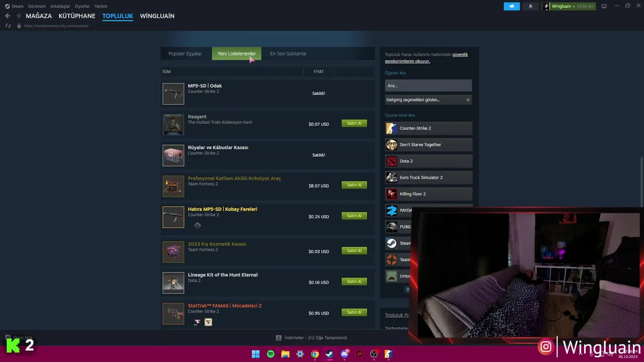Open the notifications bell
The width and height of the screenshot is (644, 362).
point(530,6)
